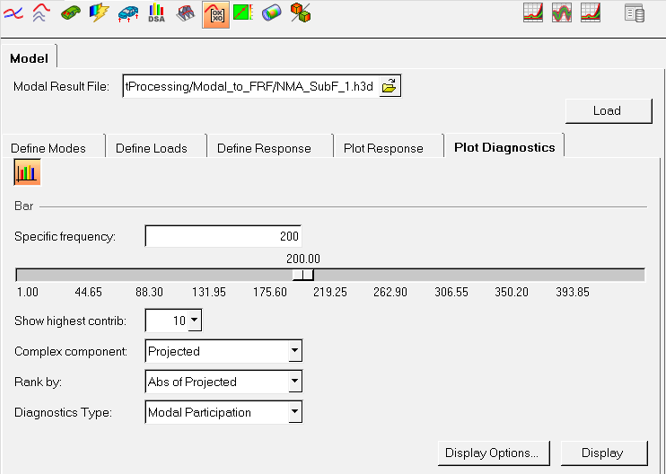Click the green wave plot chart icon
The width and height of the screenshot is (667, 474).
click(x=562, y=13)
